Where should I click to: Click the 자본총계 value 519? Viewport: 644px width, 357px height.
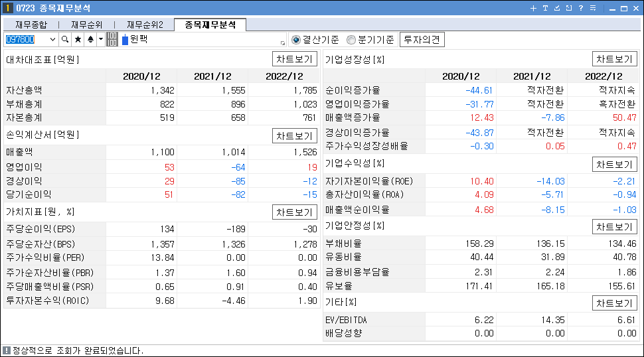[x=167, y=117]
